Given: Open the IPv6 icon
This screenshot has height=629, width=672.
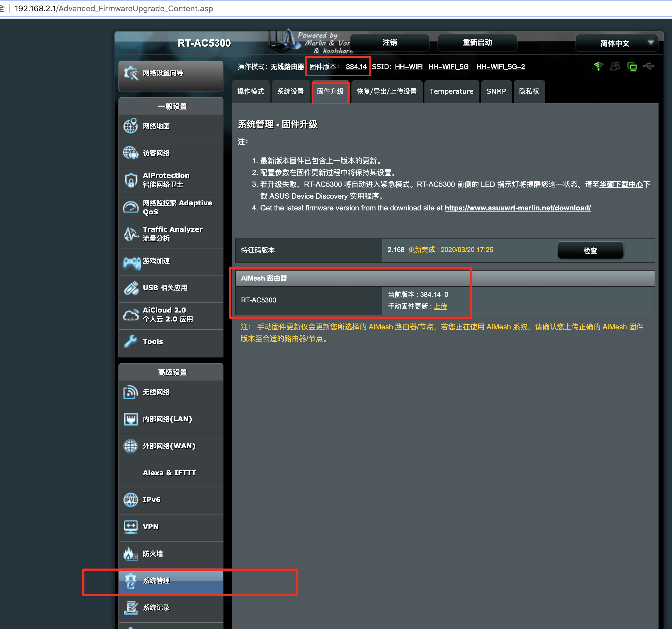Looking at the screenshot, I should pos(131,500).
